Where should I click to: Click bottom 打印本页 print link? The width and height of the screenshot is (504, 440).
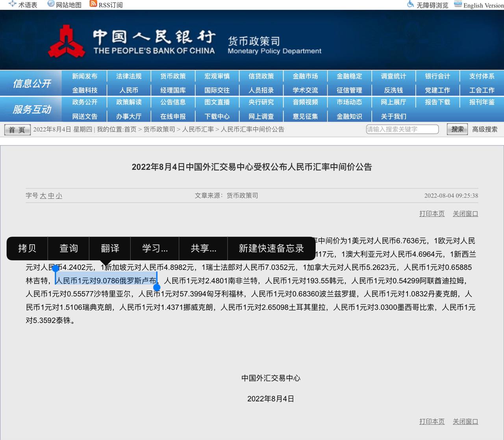pyautogui.click(x=432, y=422)
